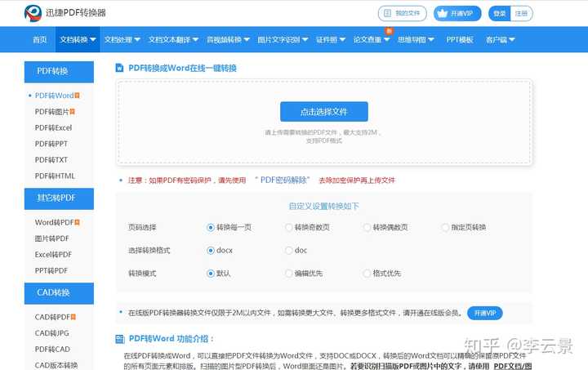Select the 默认 conversion mode
Viewport: 588px width, 370px height.
[x=211, y=274]
